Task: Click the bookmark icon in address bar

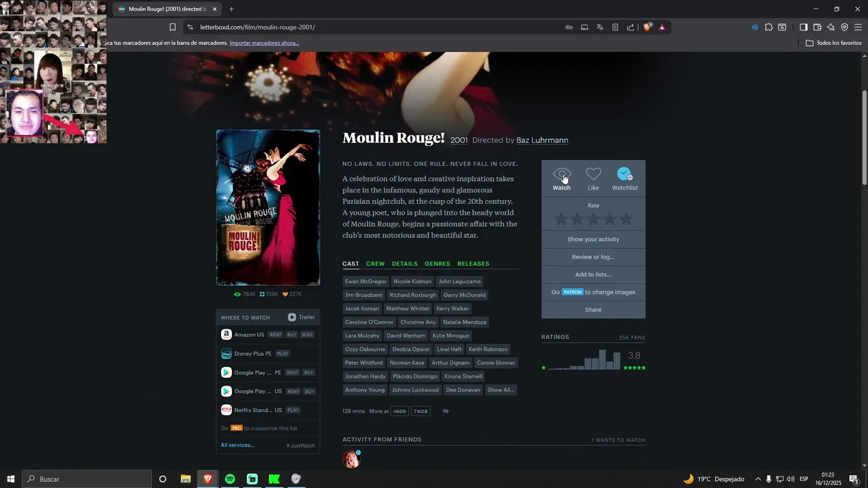Action: [172, 27]
